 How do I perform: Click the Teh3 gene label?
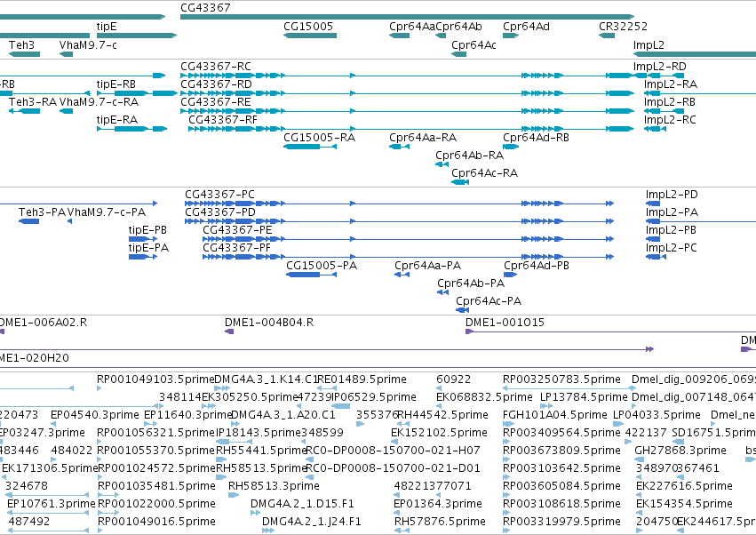coord(21,45)
